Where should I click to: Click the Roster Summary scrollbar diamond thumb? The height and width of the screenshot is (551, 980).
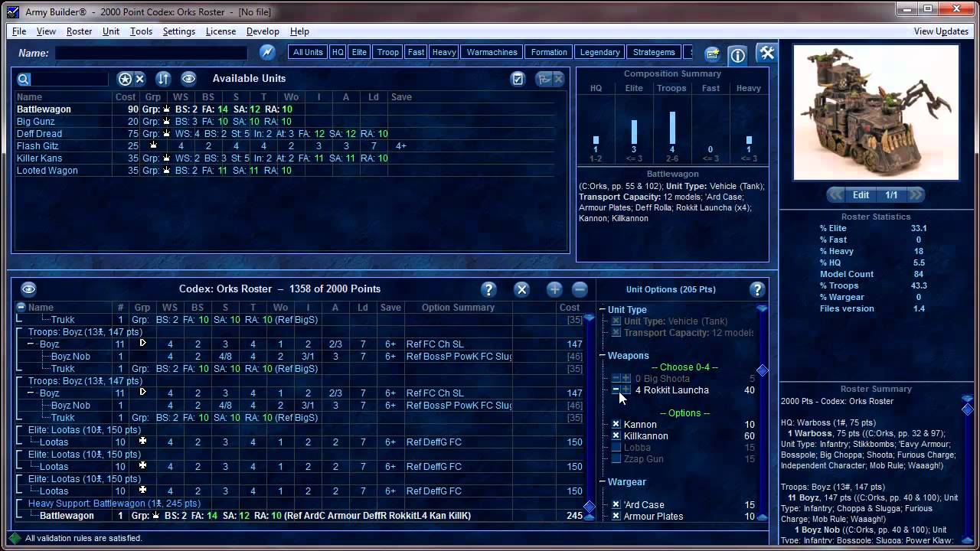click(968, 409)
